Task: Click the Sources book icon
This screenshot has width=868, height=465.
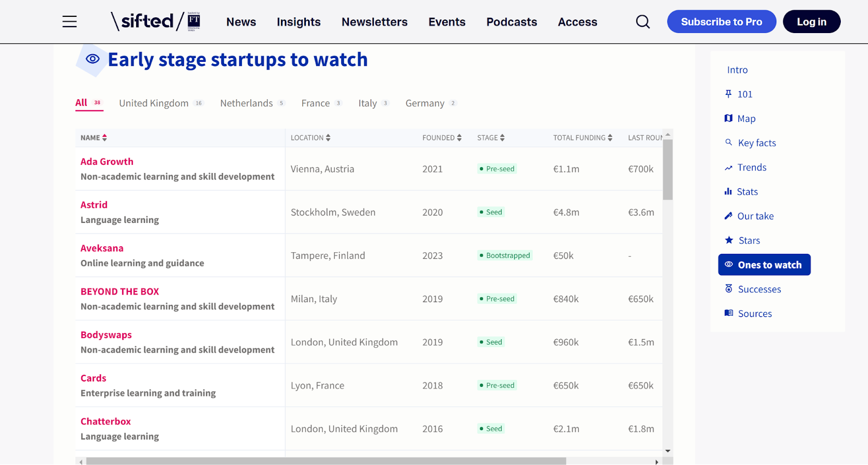Action: coord(729,313)
